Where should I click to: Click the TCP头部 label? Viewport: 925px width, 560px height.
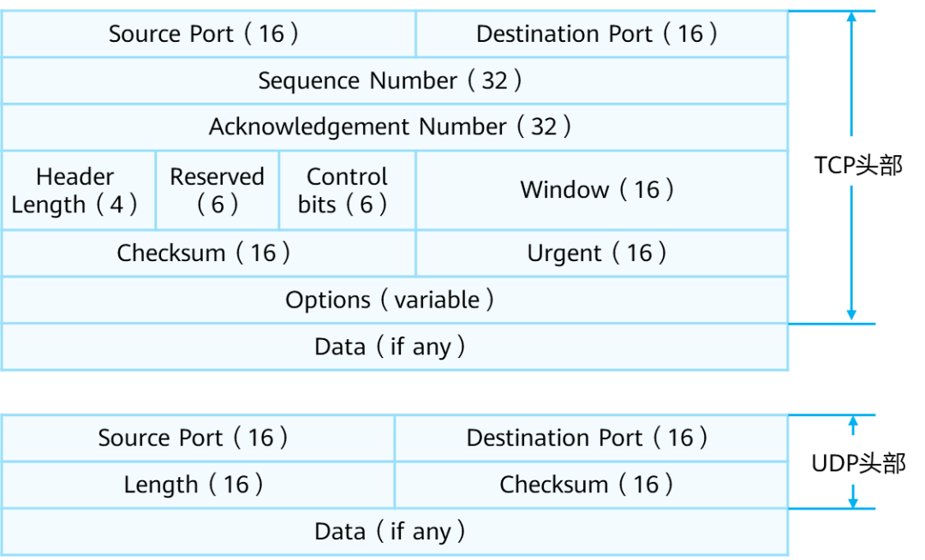tap(857, 165)
